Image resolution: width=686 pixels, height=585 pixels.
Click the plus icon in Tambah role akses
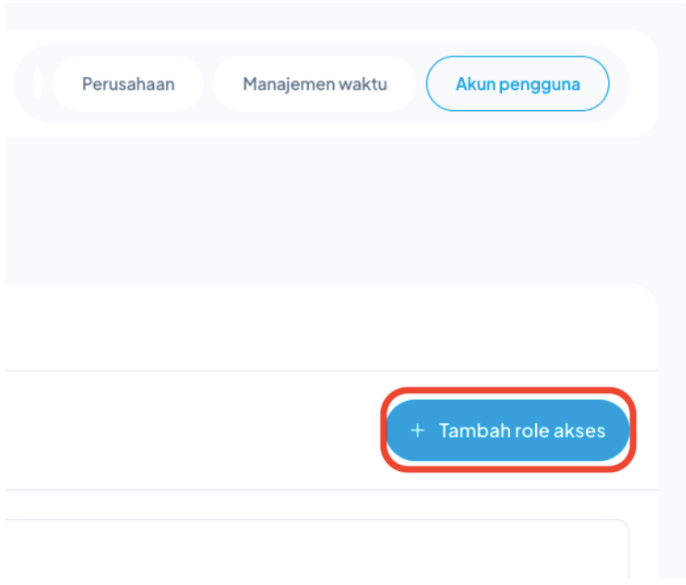click(418, 431)
